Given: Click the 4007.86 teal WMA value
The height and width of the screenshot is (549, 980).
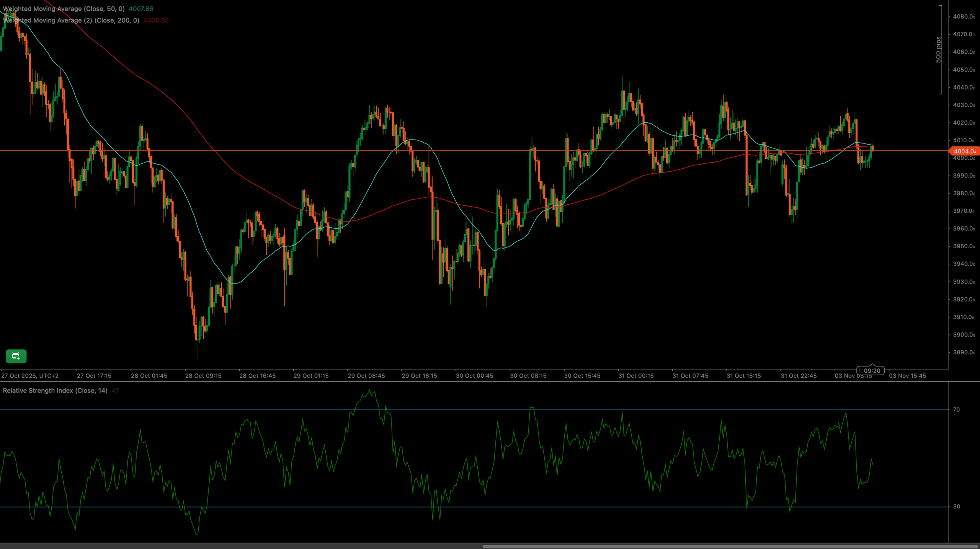Looking at the screenshot, I should pyautogui.click(x=141, y=9).
